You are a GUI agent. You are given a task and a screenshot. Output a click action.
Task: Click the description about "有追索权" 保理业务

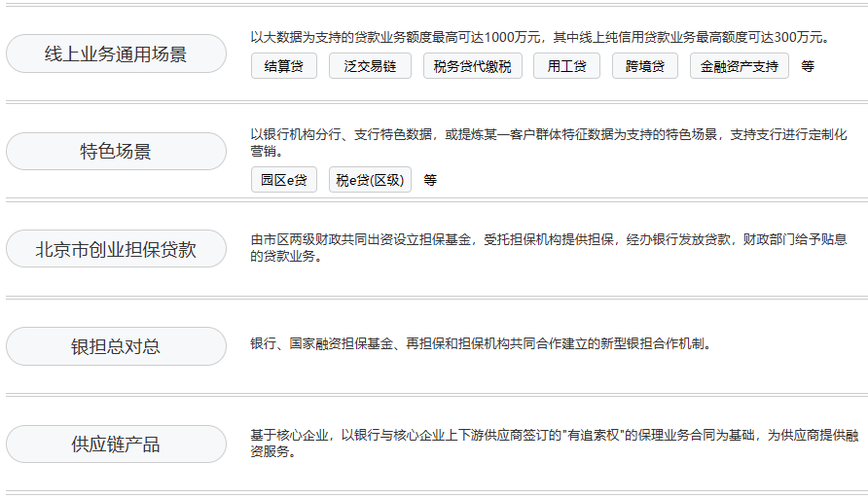point(554,444)
